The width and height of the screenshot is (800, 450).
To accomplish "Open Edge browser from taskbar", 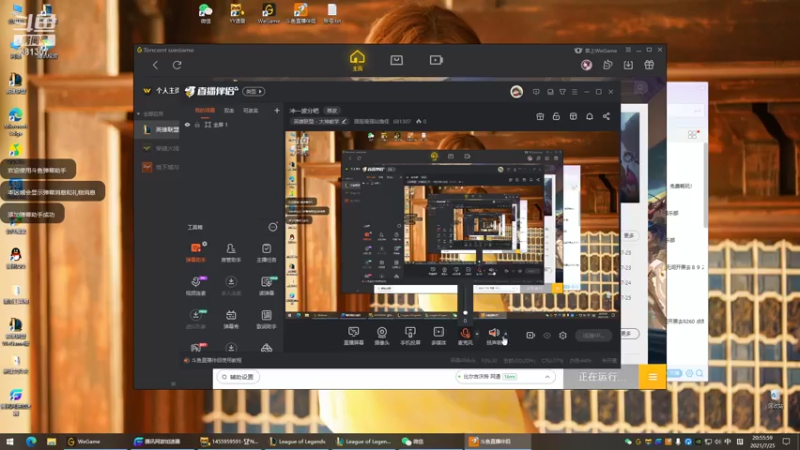I will [x=31, y=441].
